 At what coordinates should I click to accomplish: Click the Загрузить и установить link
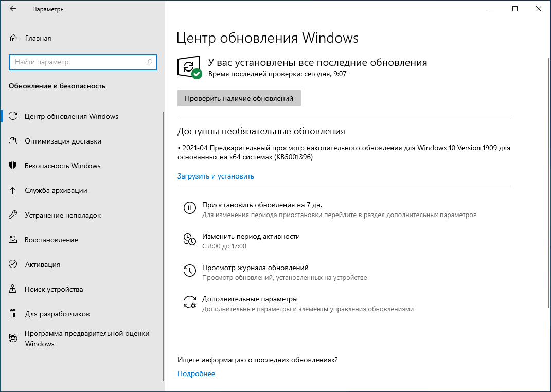pos(215,176)
